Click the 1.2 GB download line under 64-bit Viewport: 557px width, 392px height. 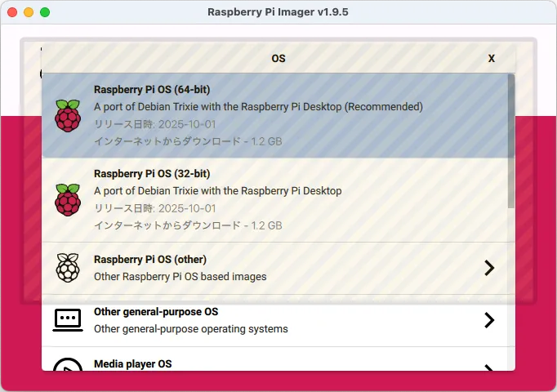tap(188, 141)
